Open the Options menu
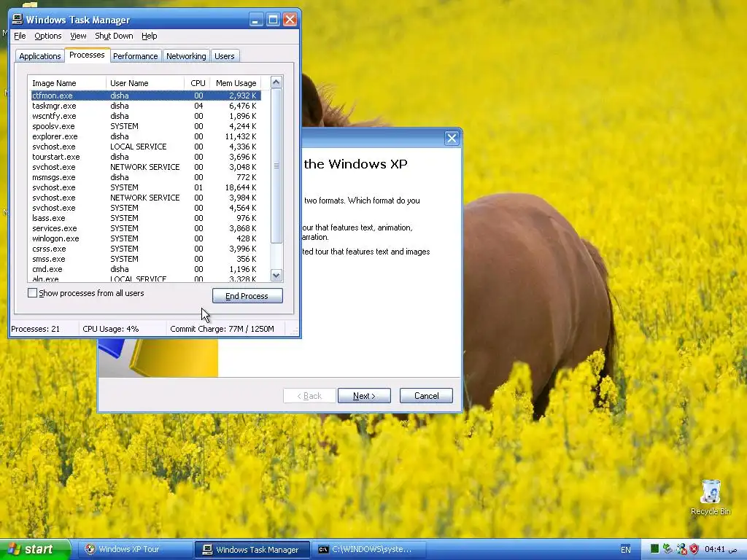The image size is (747, 560). coord(47,36)
